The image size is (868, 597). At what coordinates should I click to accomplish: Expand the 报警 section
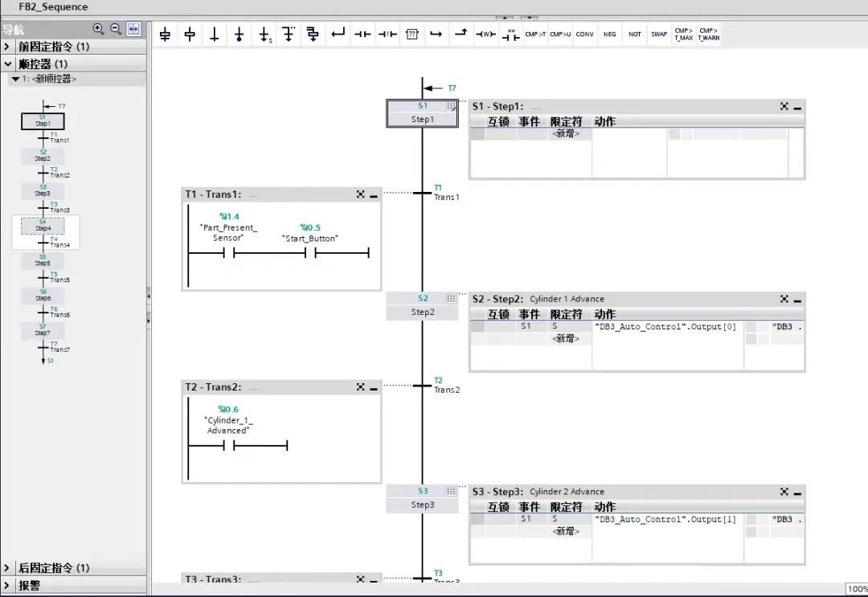point(6,585)
